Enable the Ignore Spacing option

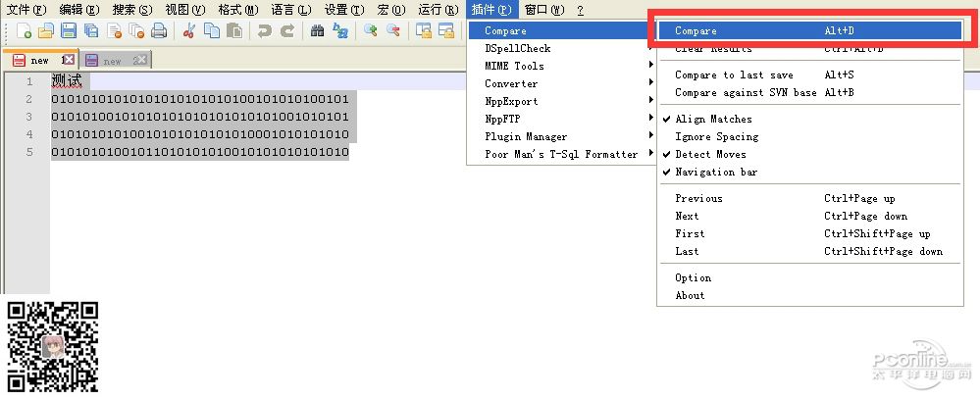click(x=716, y=137)
